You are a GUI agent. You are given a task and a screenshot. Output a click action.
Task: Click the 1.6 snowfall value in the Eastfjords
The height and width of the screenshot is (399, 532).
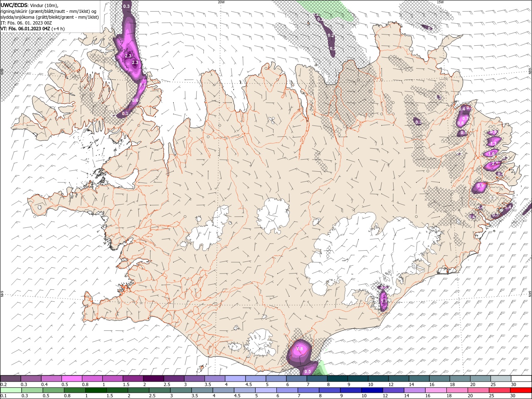(492, 153)
